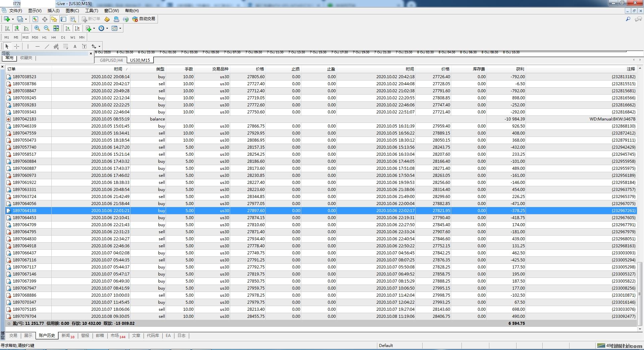Switch chart to candlesticks

click(17, 29)
